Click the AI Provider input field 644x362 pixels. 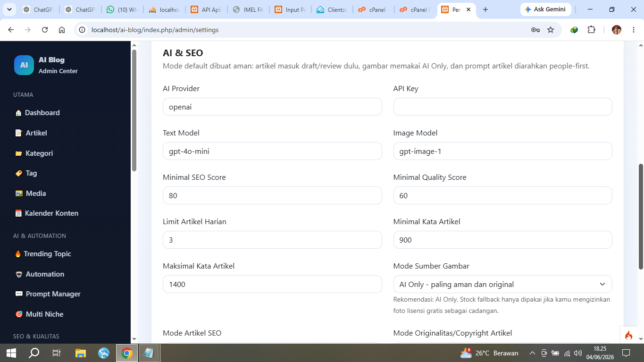coord(272,107)
